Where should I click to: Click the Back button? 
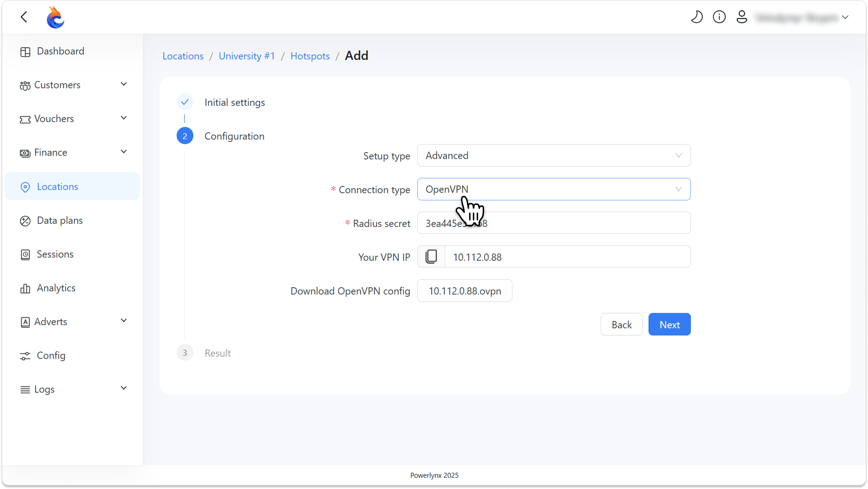621,325
